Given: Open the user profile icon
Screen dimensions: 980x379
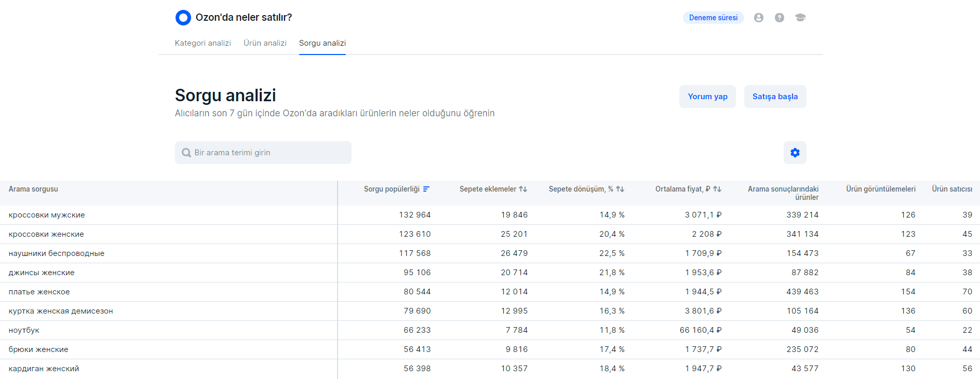Looking at the screenshot, I should point(759,18).
